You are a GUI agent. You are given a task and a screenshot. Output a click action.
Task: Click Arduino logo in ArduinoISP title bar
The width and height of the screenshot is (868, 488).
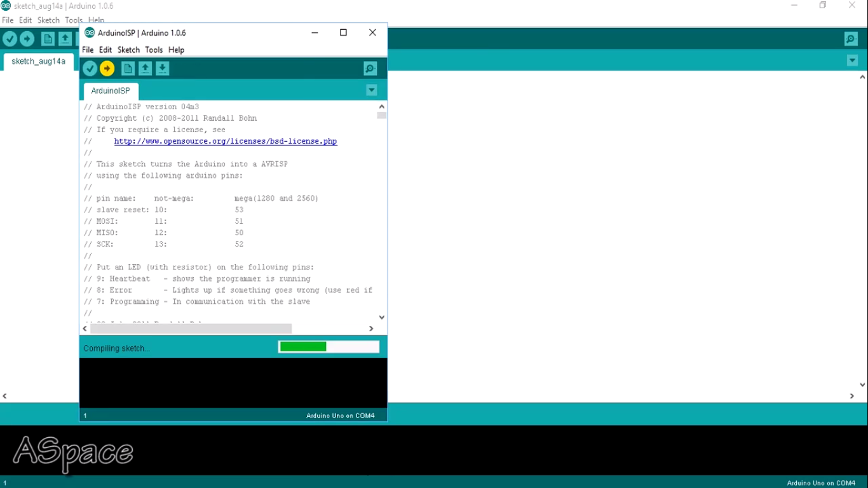tap(90, 32)
